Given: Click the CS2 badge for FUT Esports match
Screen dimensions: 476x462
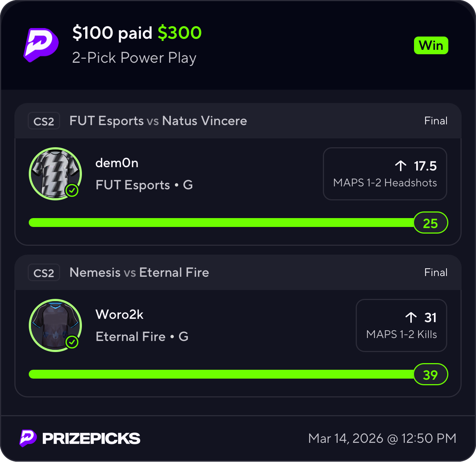Looking at the screenshot, I should pos(44,121).
